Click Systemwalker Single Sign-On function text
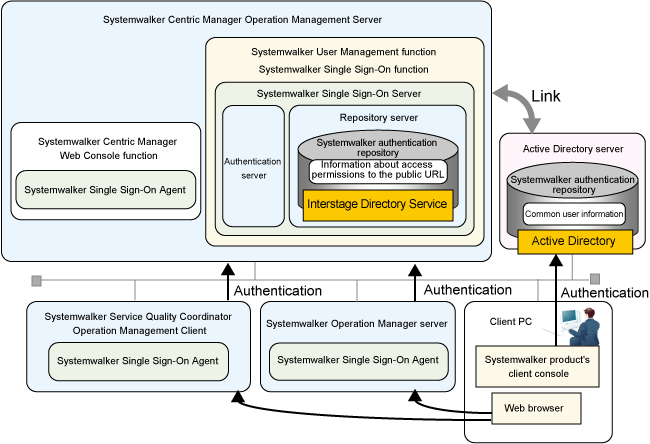 point(344,69)
